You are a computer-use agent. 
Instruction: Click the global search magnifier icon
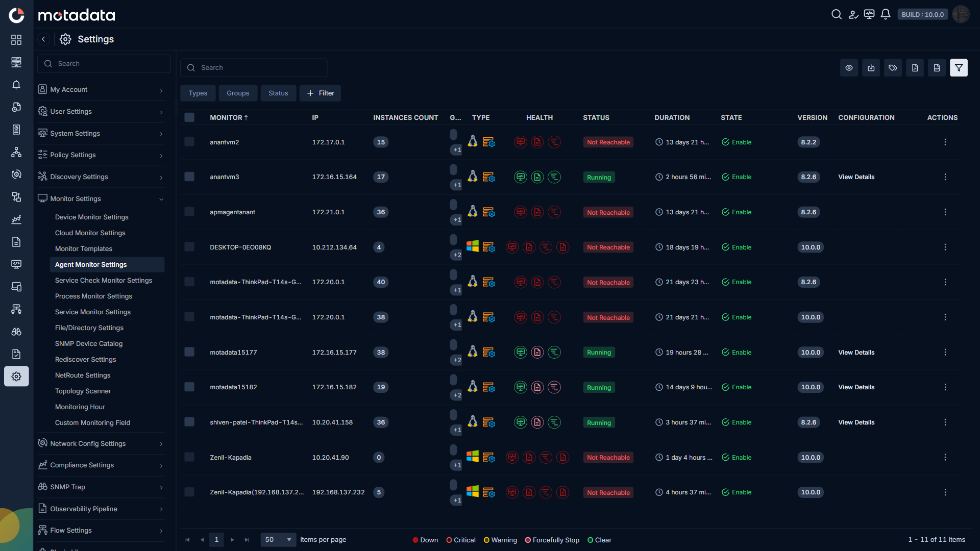pyautogui.click(x=836, y=14)
